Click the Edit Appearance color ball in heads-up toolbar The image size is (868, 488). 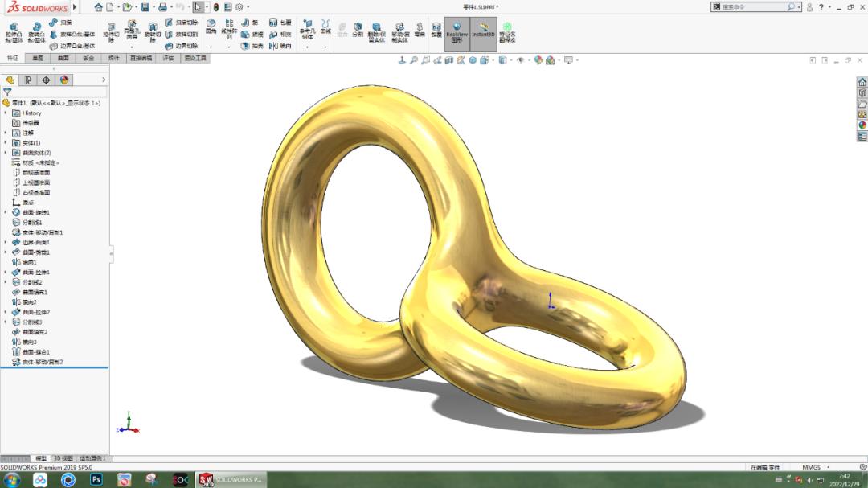(538, 59)
